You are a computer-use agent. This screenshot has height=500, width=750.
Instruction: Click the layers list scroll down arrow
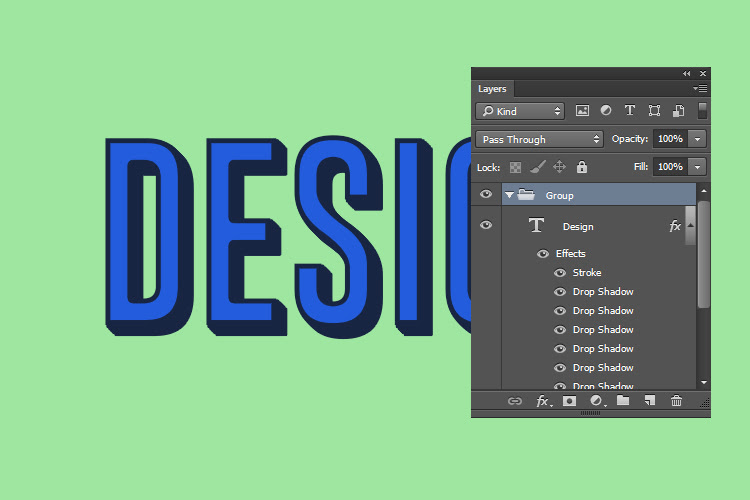(704, 383)
